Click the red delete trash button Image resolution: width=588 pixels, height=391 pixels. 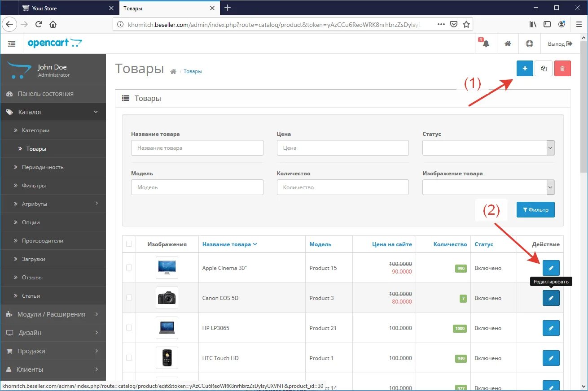pos(562,69)
